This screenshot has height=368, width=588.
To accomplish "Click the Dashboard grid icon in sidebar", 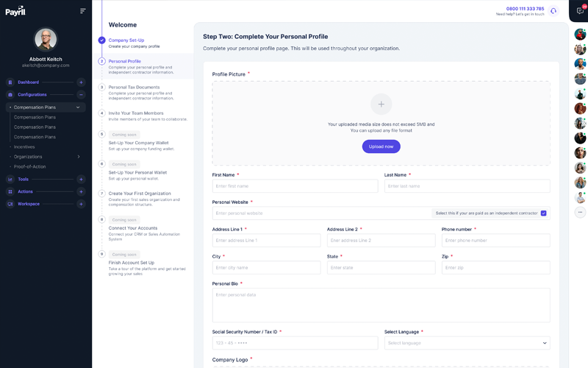I will pos(10,82).
